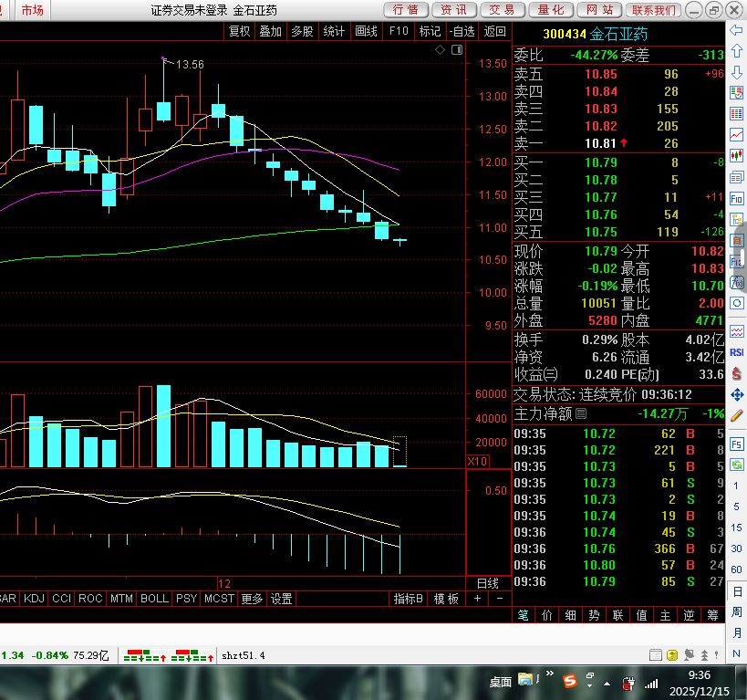Open the multi-color quote grid icon
This screenshot has height=700, width=747.
click(736, 113)
